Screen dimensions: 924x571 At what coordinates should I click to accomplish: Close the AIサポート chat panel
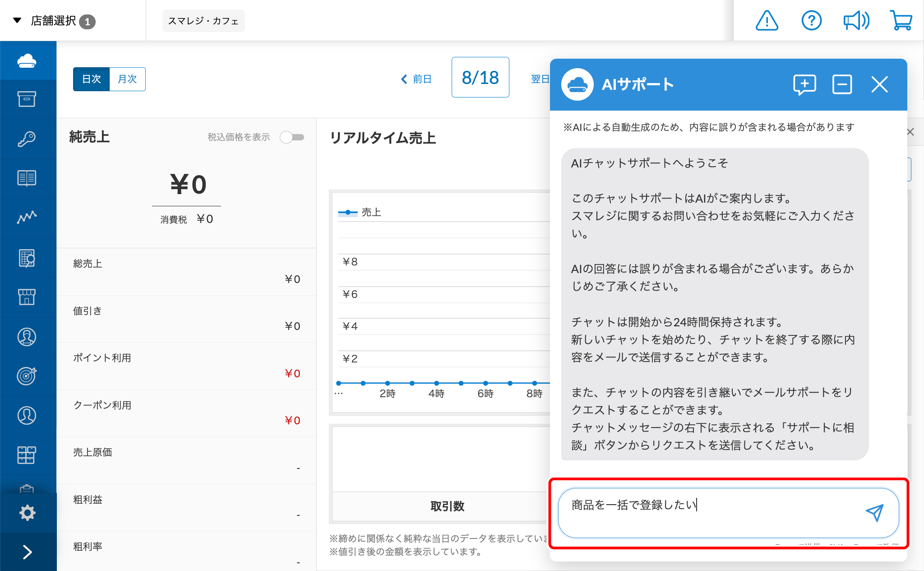[879, 84]
